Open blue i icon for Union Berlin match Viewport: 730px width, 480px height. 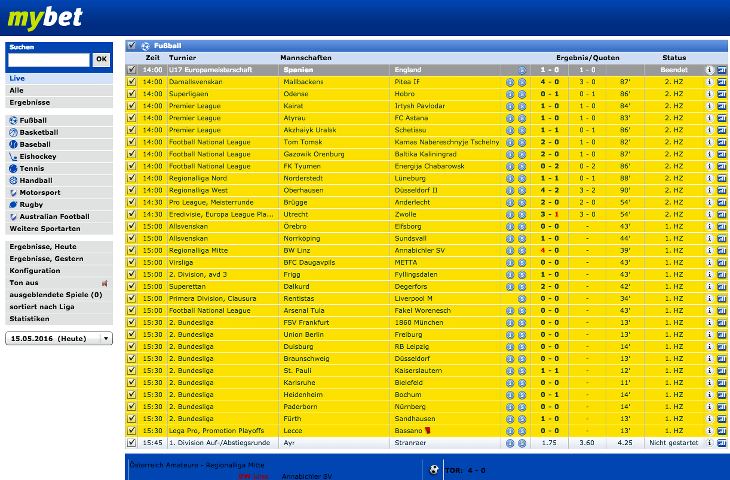click(x=510, y=335)
